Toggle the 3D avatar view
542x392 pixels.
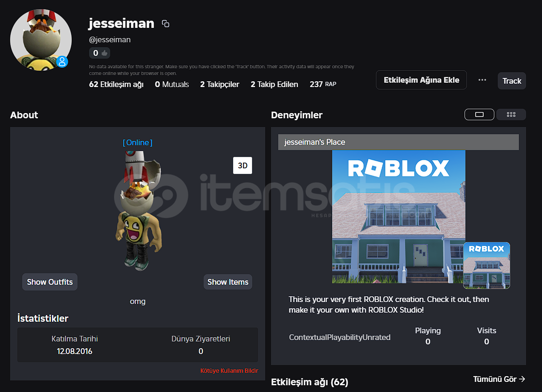click(243, 165)
